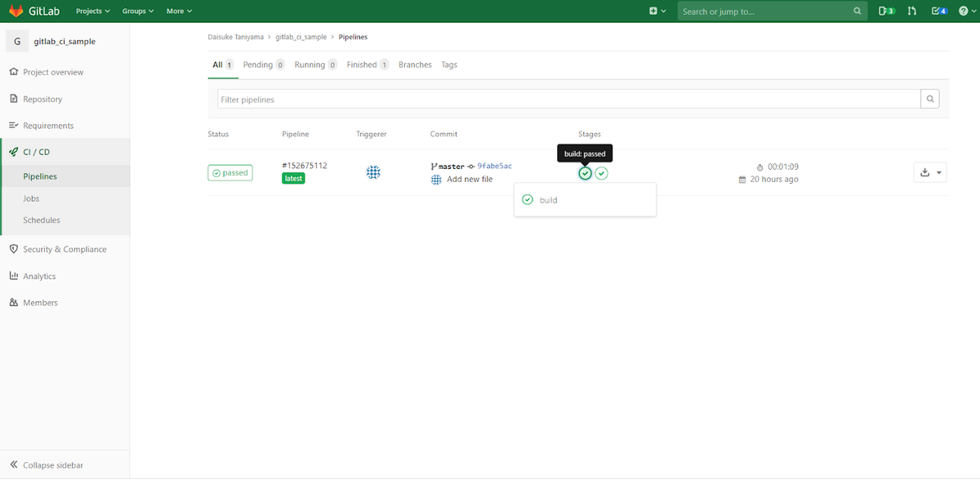Open pipeline #152675112 link
The image size is (980, 480).
(305, 166)
